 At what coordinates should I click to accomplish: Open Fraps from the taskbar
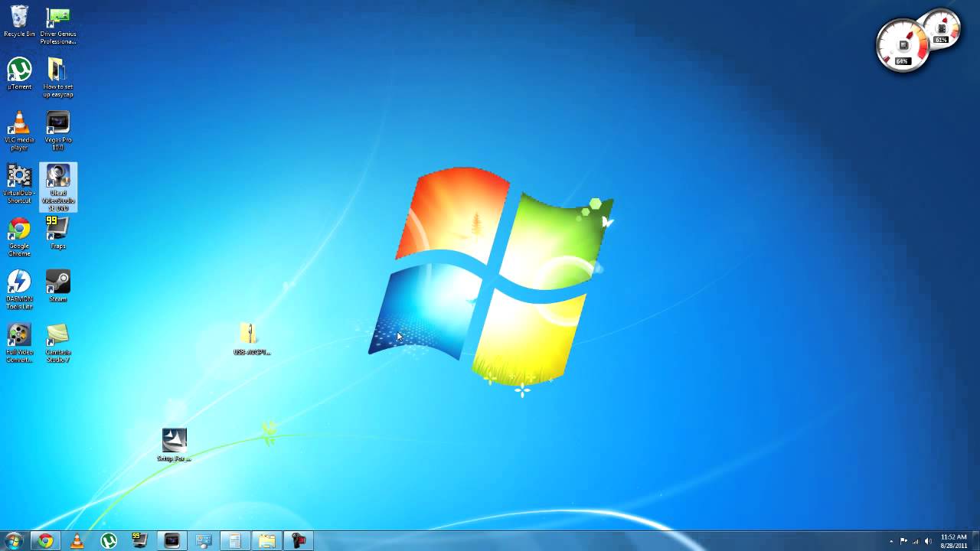click(140, 541)
